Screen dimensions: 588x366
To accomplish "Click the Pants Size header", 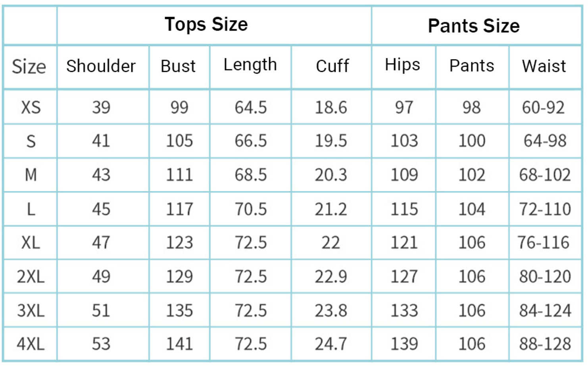I will coord(474,26).
